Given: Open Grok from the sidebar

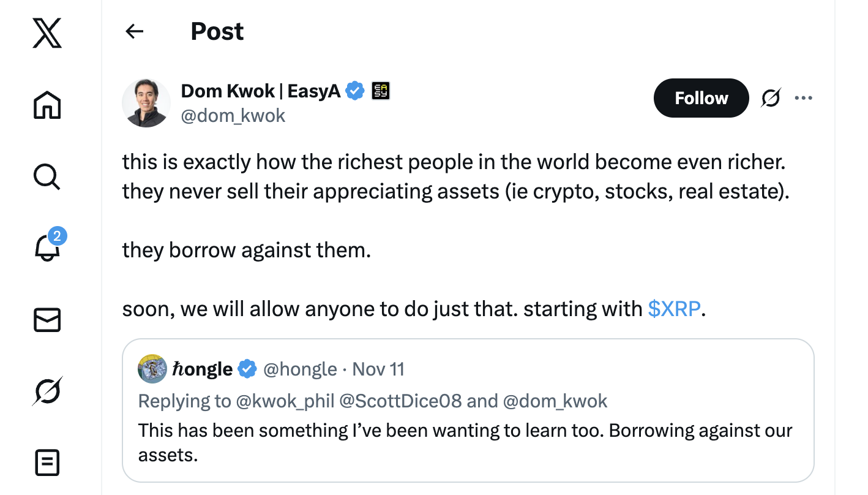Looking at the screenshot, I should click(x=47, y=391).
